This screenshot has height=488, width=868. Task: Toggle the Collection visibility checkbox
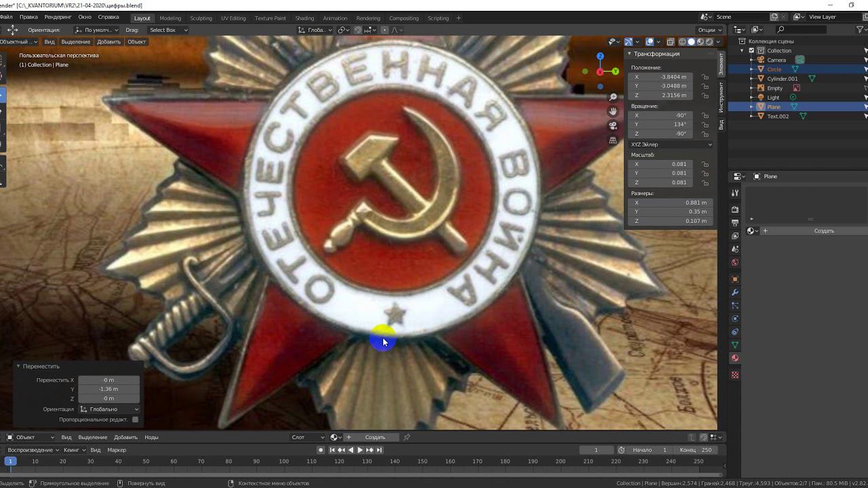point(751,51)
